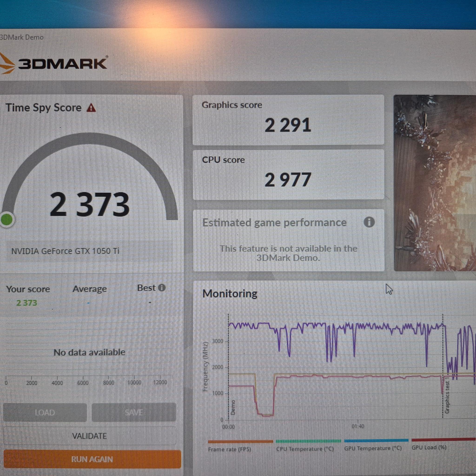Click the SAVE button

point(134,412)
